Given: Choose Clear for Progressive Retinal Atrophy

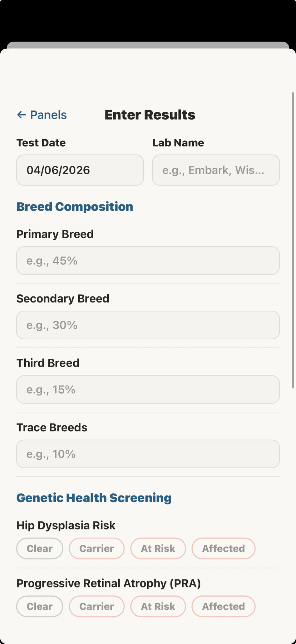Looking at the screenshot, I should tap(39, 606).
